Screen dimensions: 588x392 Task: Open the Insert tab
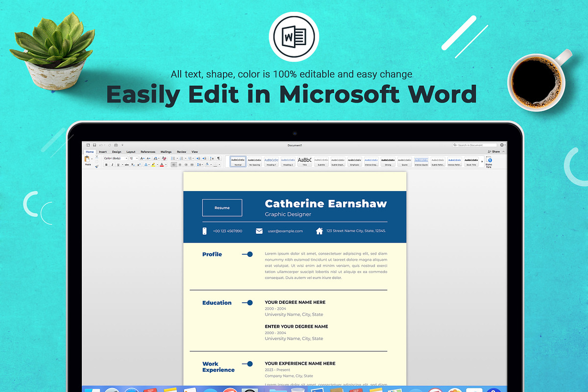[103, 152]
